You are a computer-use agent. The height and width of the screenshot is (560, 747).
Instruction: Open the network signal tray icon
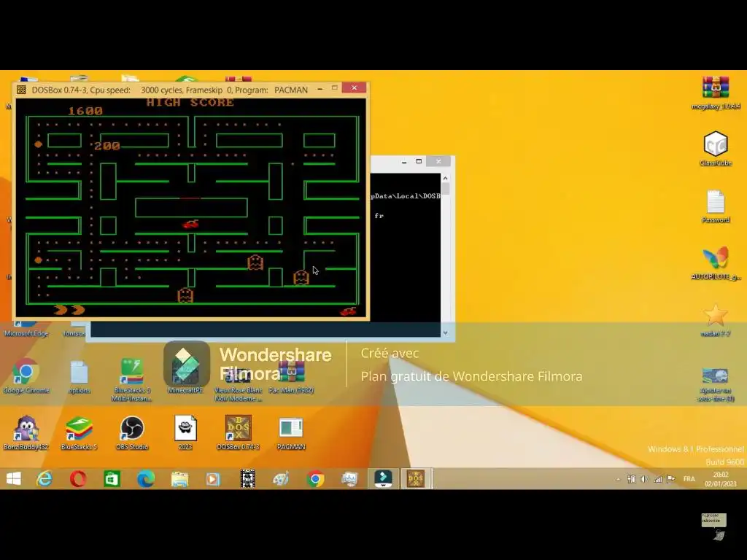(658, 479)
